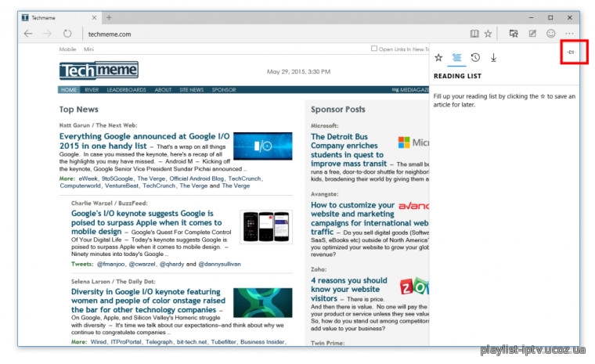
Task: Click the forward navigation arrow
Action: 48,34
